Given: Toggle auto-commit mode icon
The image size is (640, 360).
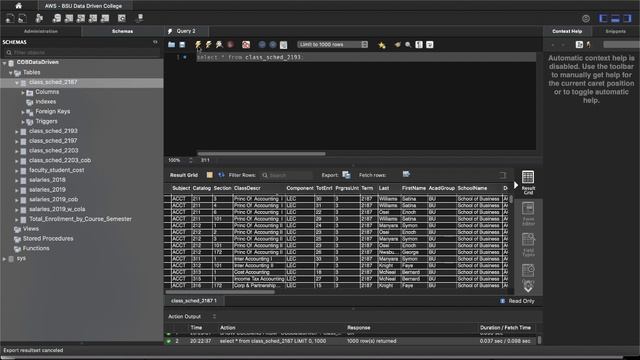Looking at the screenshot, I should [x=283, y=44].
